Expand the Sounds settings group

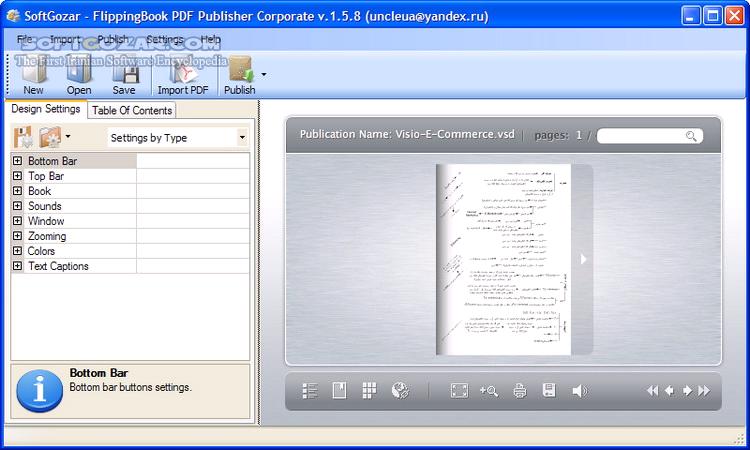17,206
